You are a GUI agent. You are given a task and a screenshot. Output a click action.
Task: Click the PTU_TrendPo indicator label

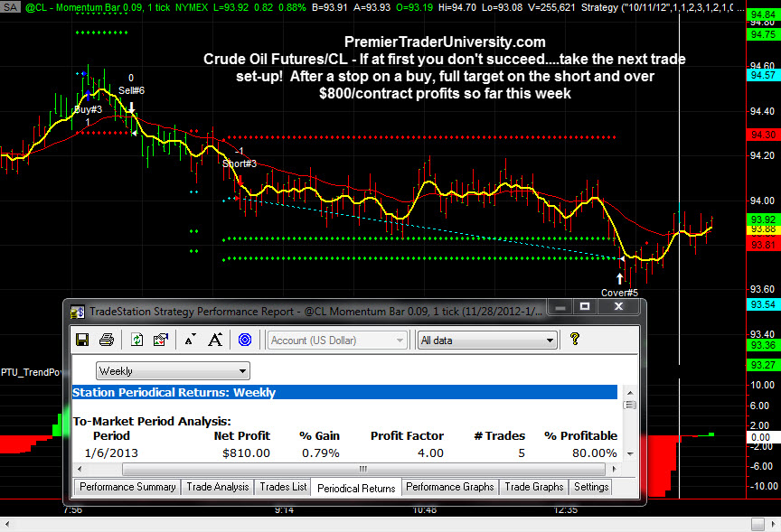[x=32, y=372]
